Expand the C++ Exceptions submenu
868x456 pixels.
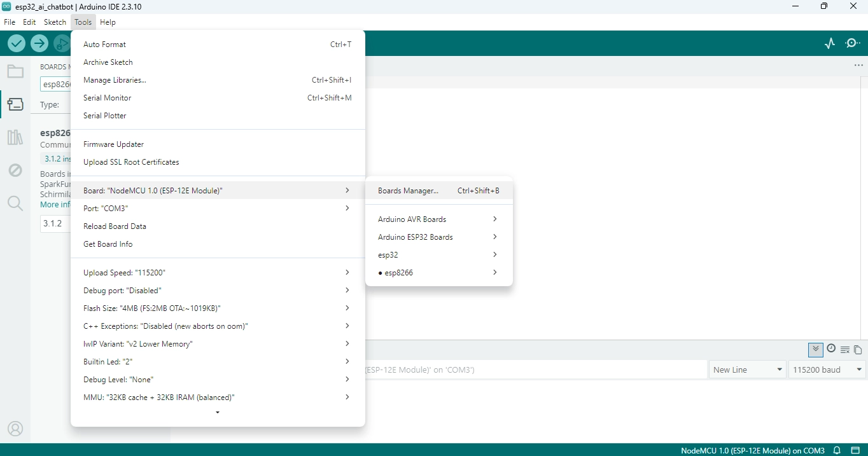[x=218, y=326]
